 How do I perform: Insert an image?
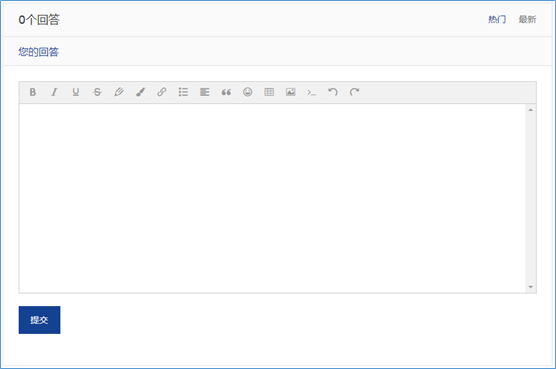pyautogui.click(x=291, y=92)
